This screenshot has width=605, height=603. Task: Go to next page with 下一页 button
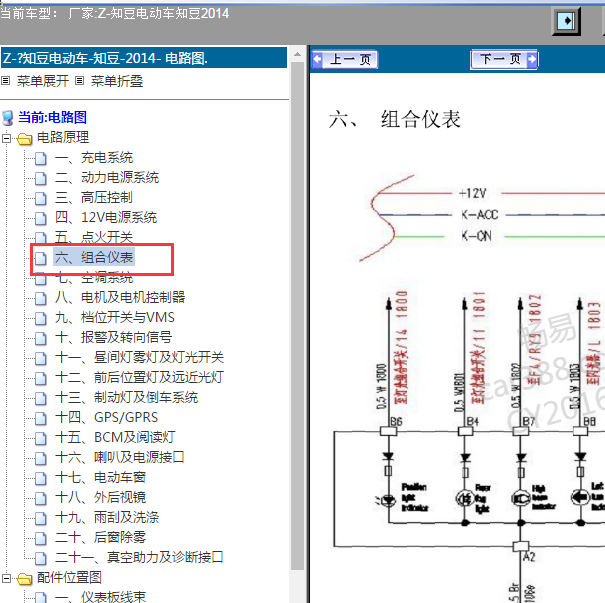point(504,59)
